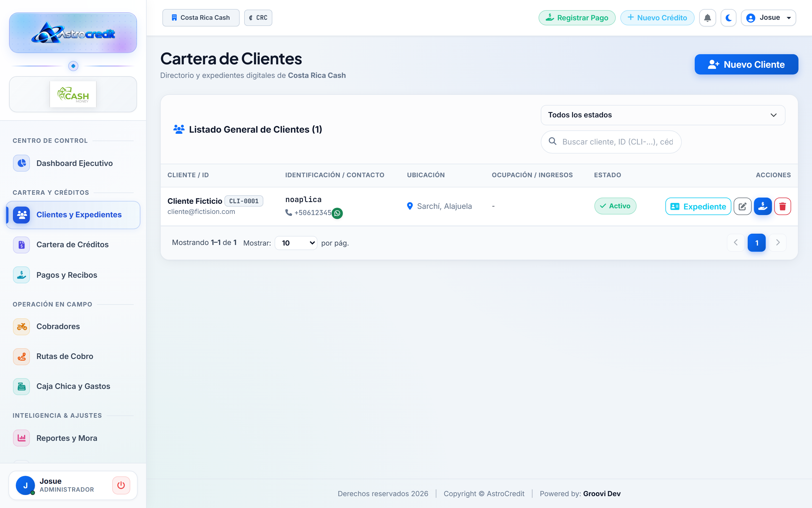The image size is (812, 508).
Task: Create a Nuevo Crédito
Action: tap(657, 18)
